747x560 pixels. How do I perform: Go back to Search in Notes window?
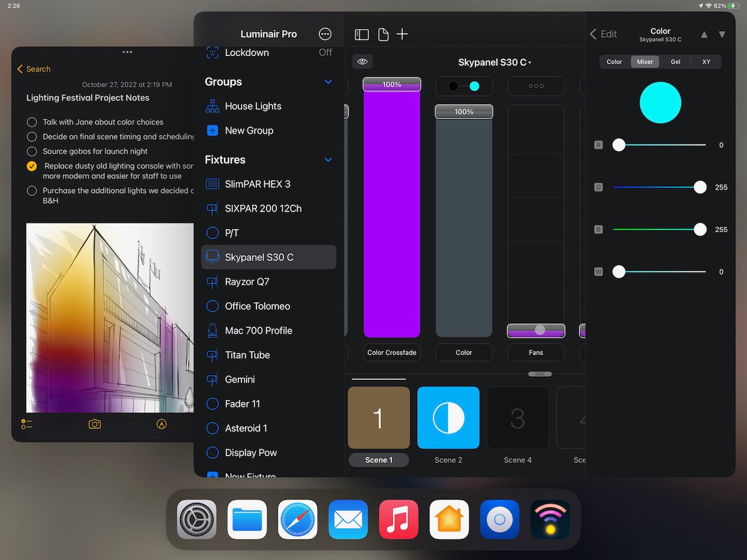coord(34,69)
